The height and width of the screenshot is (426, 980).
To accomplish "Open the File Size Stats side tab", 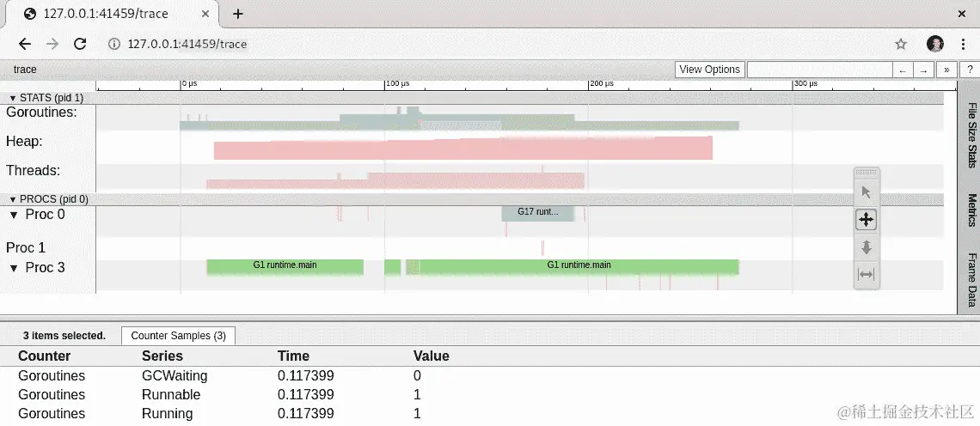I will tap(972, 135).
